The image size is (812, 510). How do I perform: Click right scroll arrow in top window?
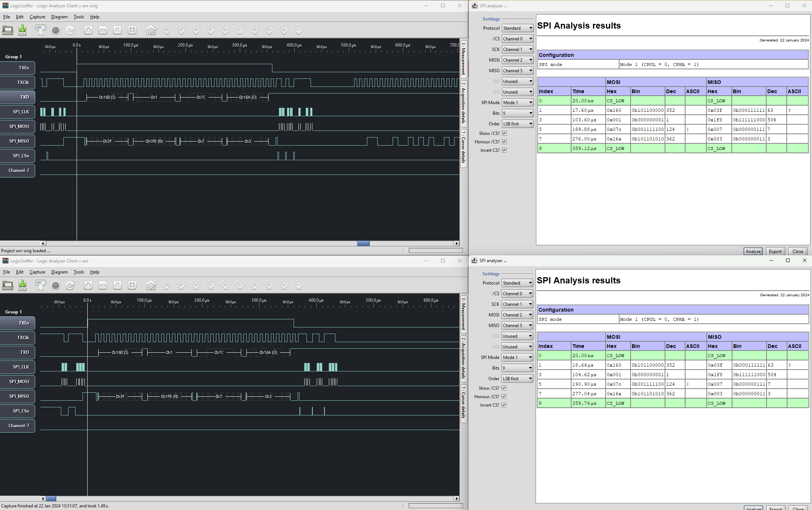pos(456,243)
